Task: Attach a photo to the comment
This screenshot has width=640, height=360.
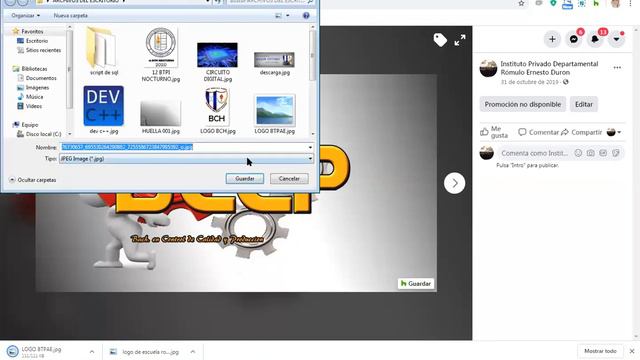Action: click(x=591, y=153)
